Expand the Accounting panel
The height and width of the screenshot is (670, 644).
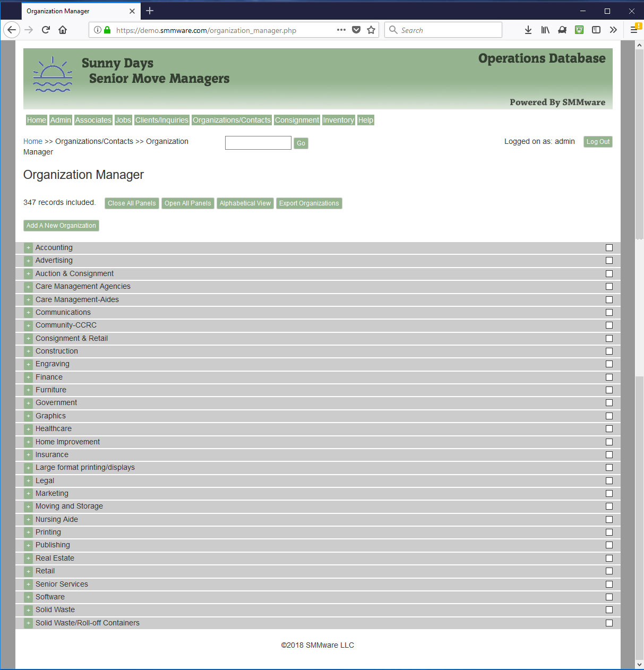29,248
